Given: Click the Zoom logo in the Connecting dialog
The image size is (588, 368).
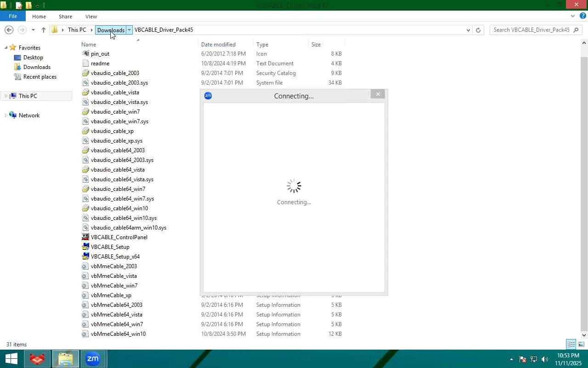Looking at the screenshot, I should [x=208, y=96].
